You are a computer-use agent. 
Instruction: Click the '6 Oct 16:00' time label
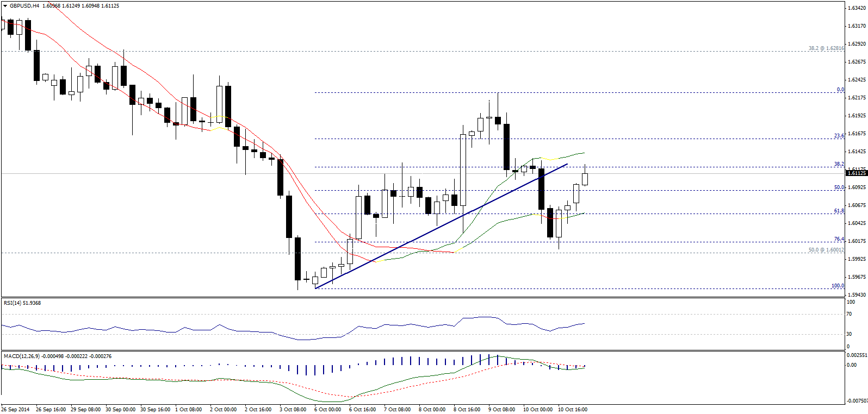coord(362,409)
